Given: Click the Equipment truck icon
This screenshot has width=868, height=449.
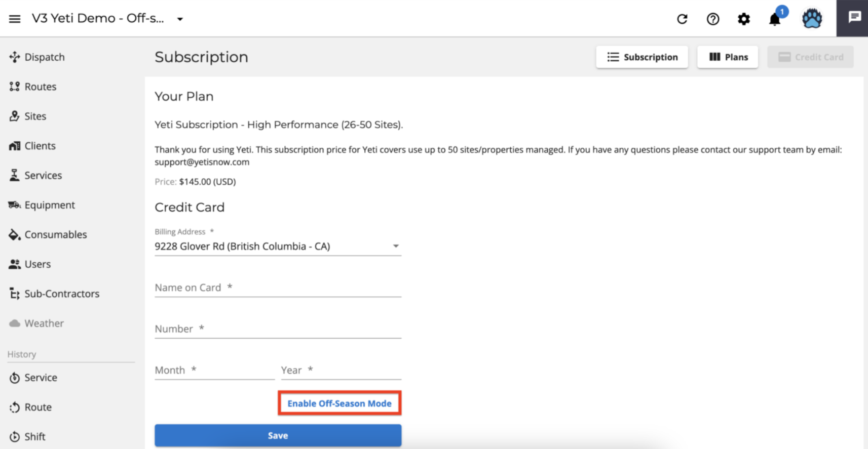Looking at the screenshot, I should click(x=14, y=205).
